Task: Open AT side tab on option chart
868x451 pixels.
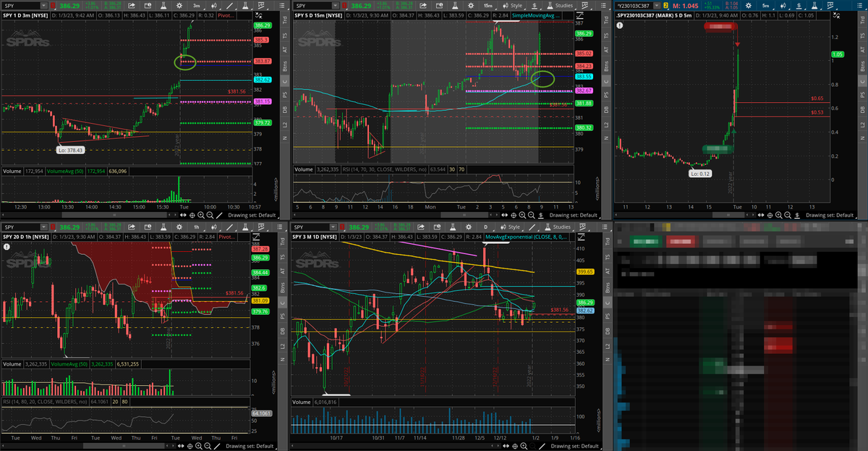Action: [x=862, y=50]
